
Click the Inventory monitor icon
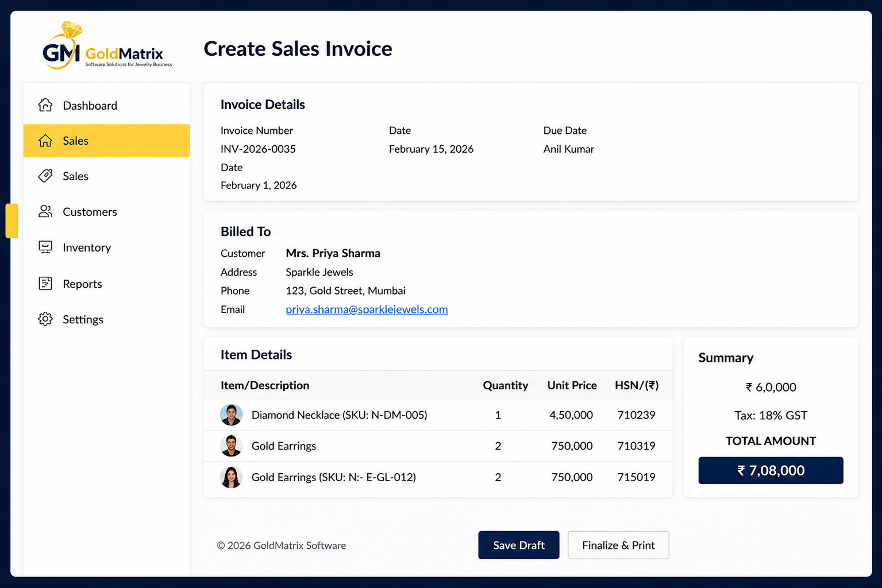click(x=45, y=247)
